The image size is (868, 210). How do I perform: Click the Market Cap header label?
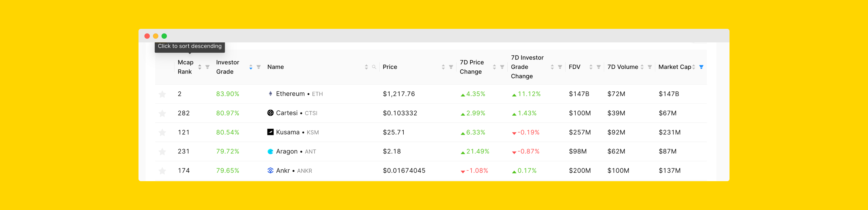(675, 67)
